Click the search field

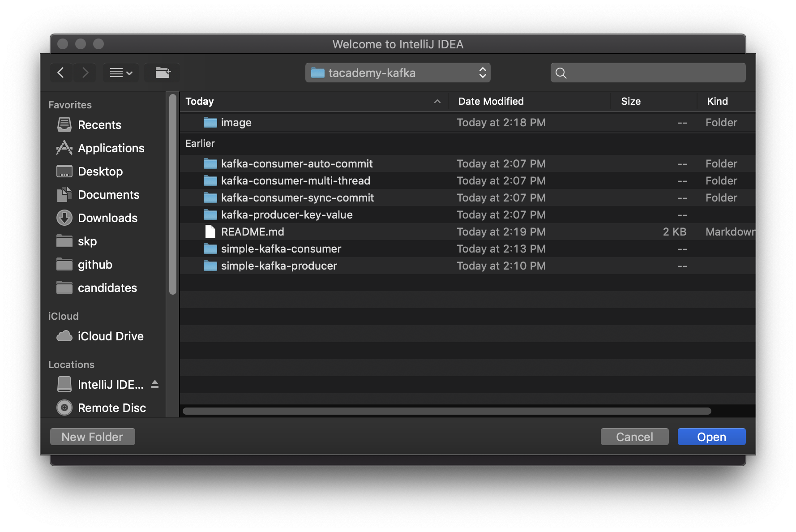[648, 73]
